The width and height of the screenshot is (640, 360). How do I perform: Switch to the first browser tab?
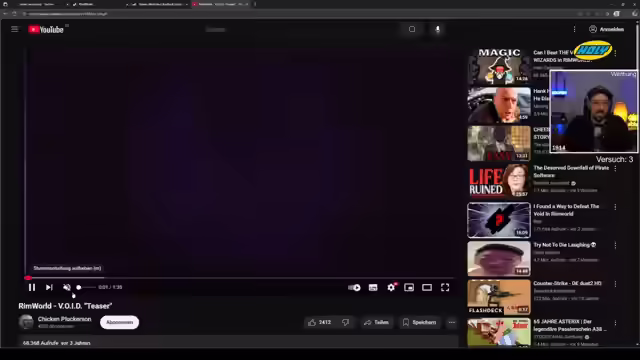41,4
